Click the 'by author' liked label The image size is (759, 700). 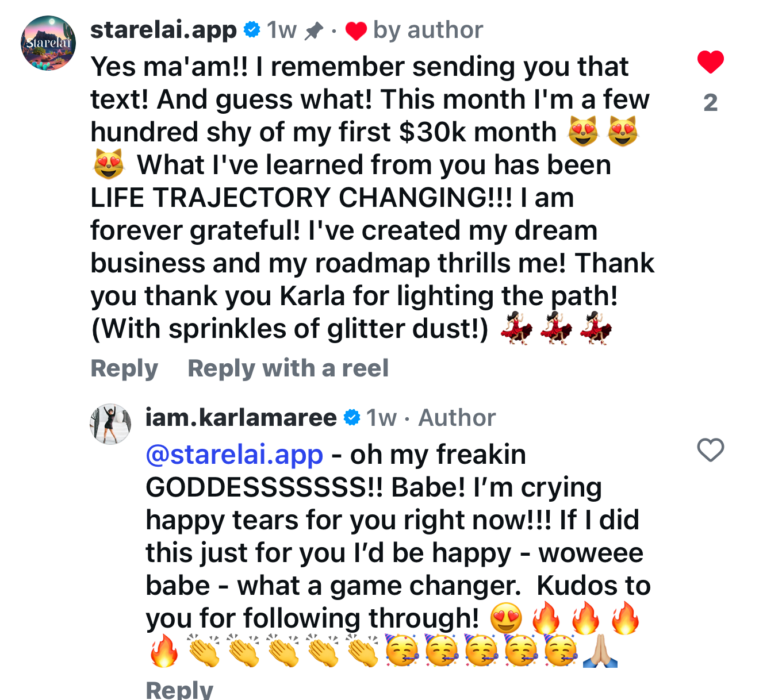tap(428, 30)
